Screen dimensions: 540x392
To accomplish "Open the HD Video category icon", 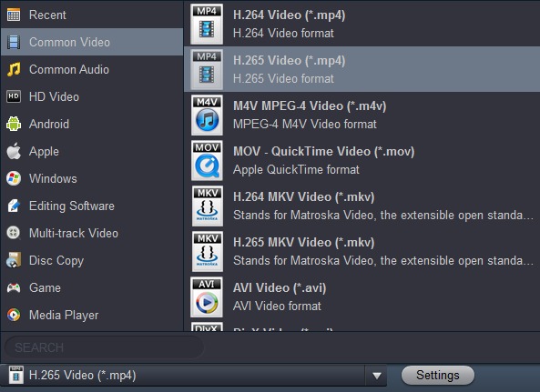I will 14,96.
